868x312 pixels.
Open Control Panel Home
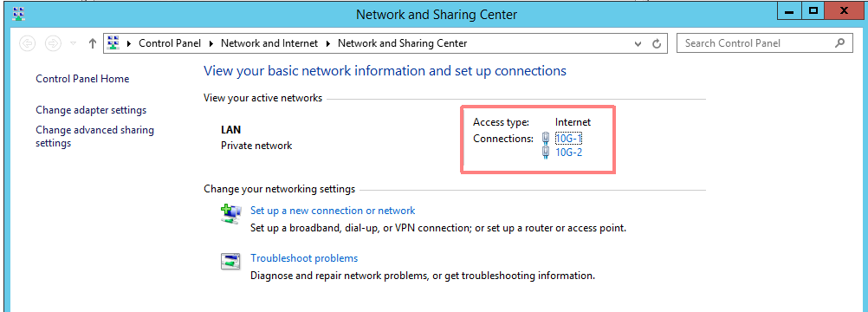pyautogui.click(x=82, y=79)
